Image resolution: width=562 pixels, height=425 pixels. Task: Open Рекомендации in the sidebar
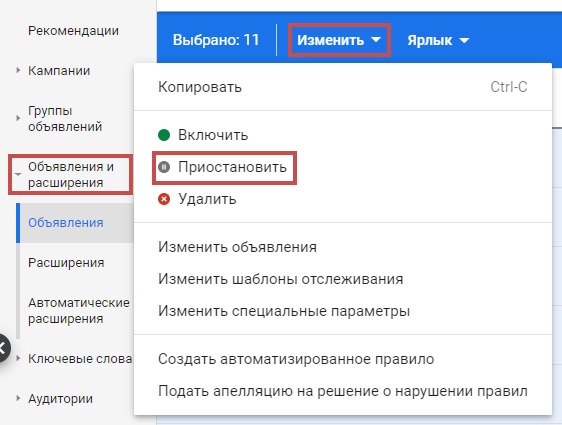[x=73, y=31]
